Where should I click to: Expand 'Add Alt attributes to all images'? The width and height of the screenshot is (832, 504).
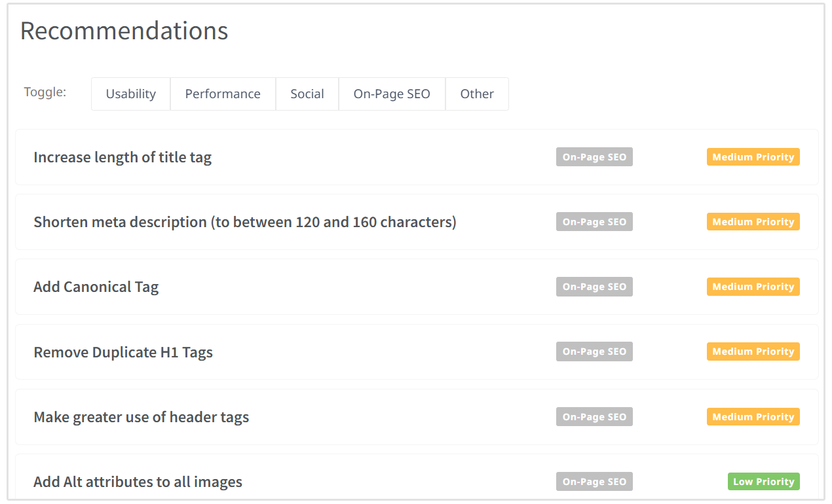pyautogui.click(x=138, y=482)
